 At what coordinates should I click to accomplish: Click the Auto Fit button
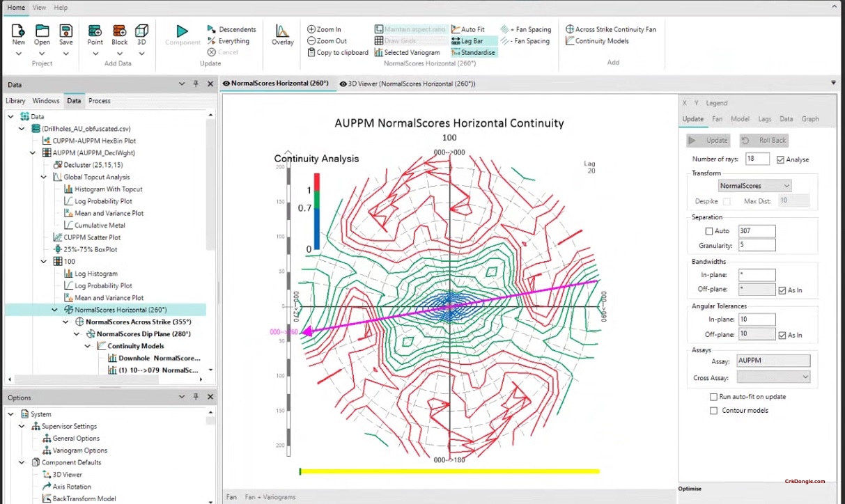(x=467, y=29)
